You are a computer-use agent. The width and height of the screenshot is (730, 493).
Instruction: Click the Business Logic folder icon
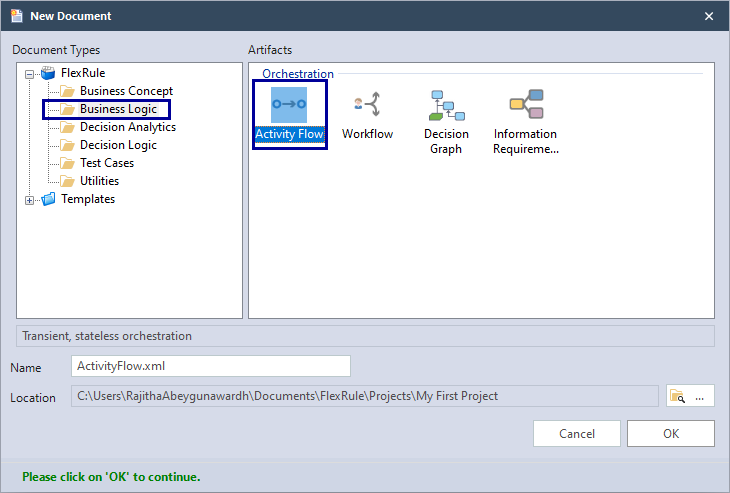68,109
